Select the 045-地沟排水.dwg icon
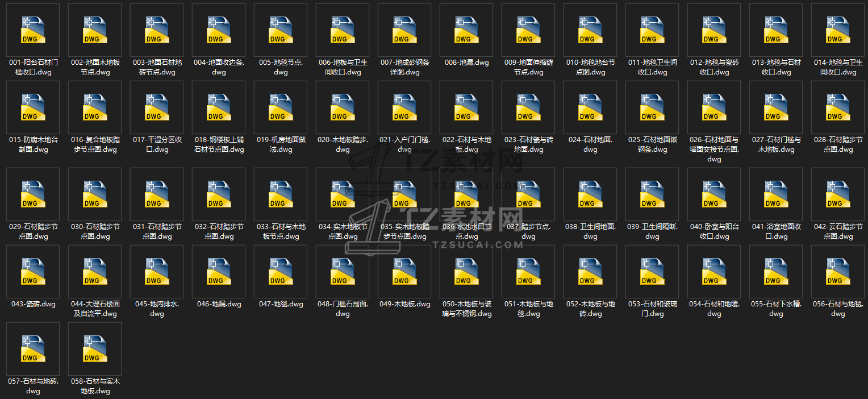This screenshot has width=868, height=399. coord(157,272)
